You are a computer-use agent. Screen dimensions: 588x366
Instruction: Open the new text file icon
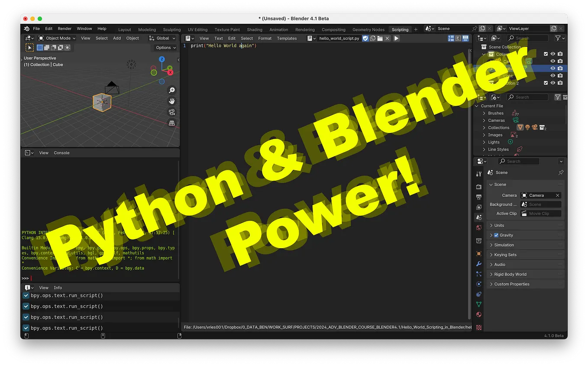pos(373,38)
